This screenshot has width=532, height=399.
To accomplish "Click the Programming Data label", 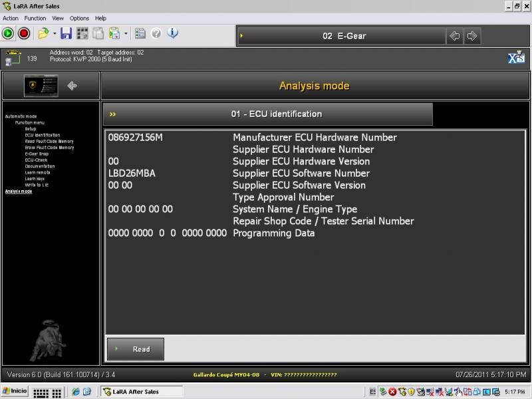I will point(274,233).
